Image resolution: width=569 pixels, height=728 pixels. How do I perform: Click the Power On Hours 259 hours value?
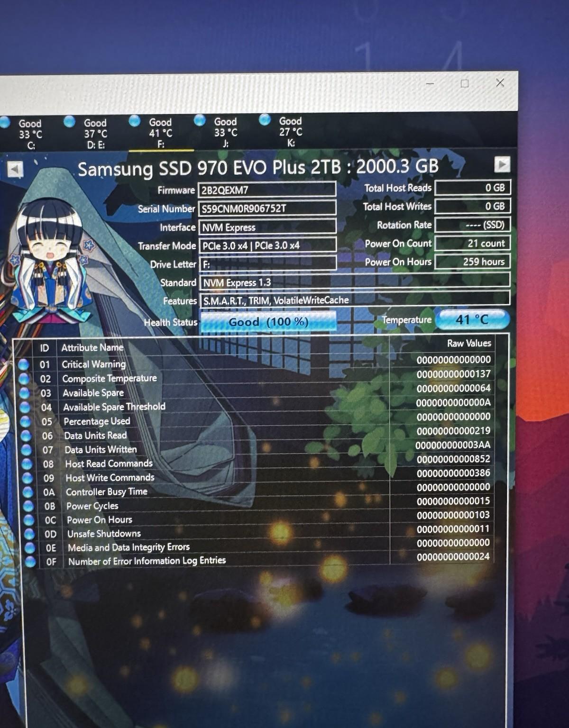[472, 262]
